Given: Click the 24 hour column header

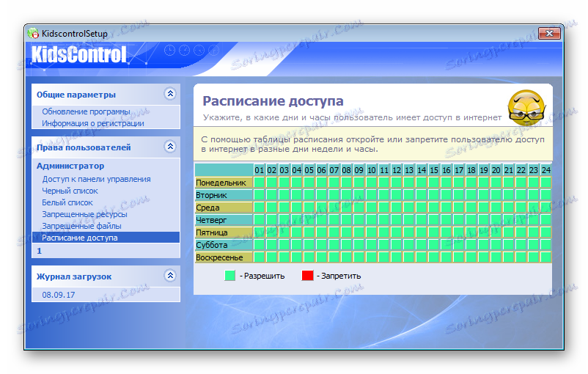Looking at the screenshot, I should pos(546,170).
